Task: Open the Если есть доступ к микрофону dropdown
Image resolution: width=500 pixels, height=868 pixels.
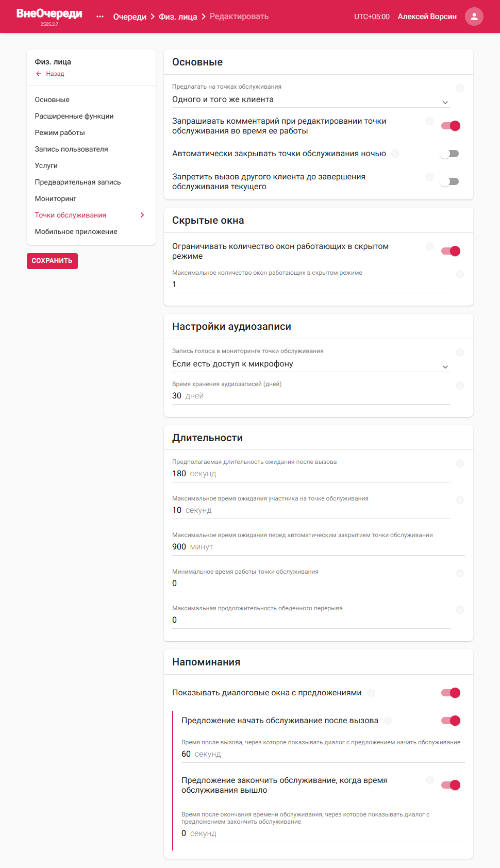Action: tap(311, 364)
